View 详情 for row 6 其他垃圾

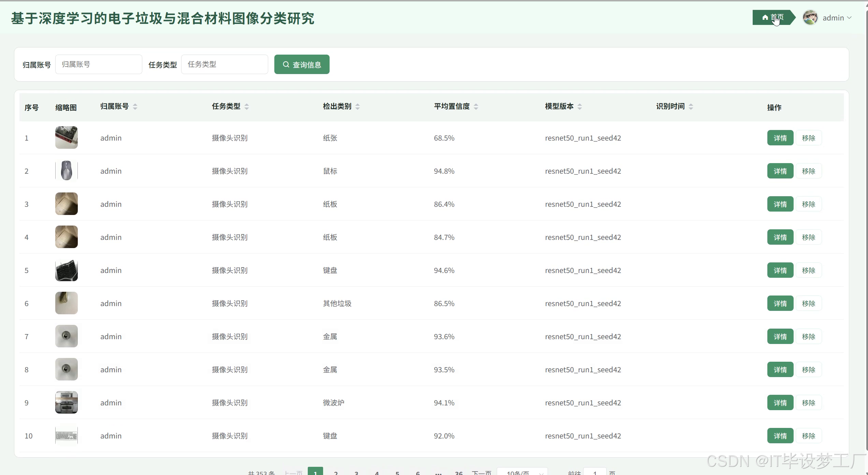(x=780, y=303)
